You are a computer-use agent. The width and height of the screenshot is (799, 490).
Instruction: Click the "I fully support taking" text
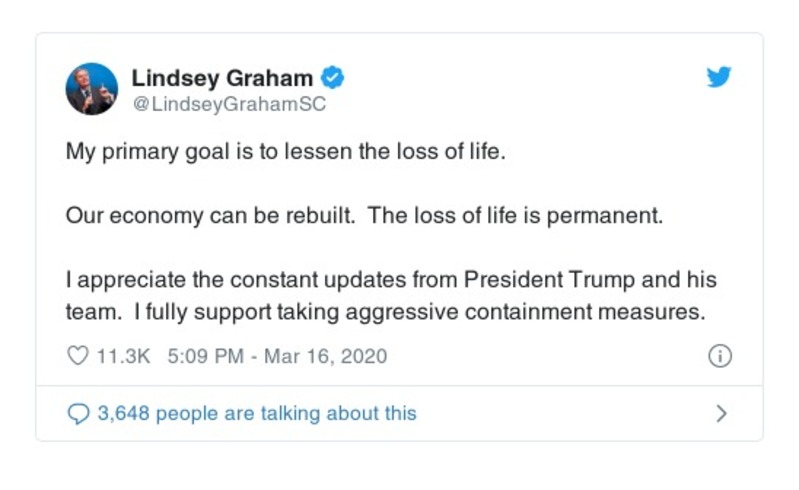pyautogui.click(x=227, y=311)
